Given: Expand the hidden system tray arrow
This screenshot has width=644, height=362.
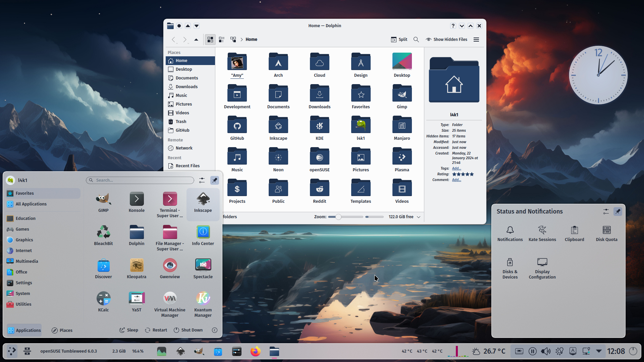Looking at the screenshot, I should point(599,351).
